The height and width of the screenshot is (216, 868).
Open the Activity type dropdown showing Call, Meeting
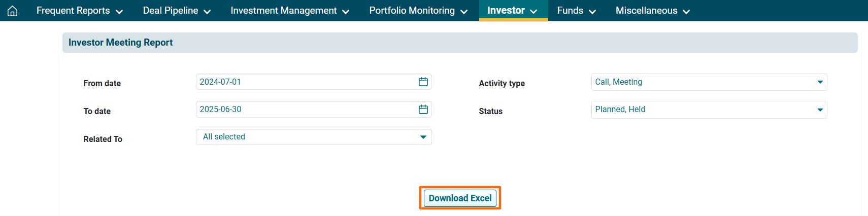[x=709, y=82]
